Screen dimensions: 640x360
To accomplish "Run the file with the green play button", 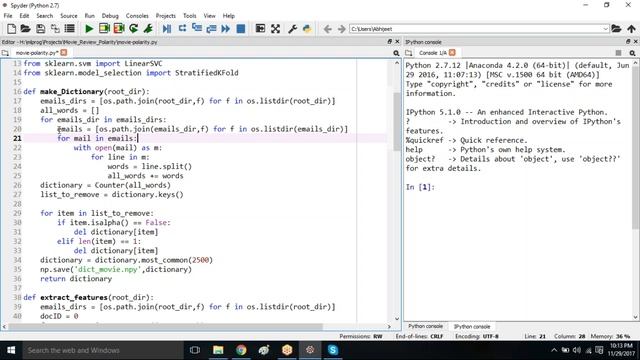I will [89, 29].
